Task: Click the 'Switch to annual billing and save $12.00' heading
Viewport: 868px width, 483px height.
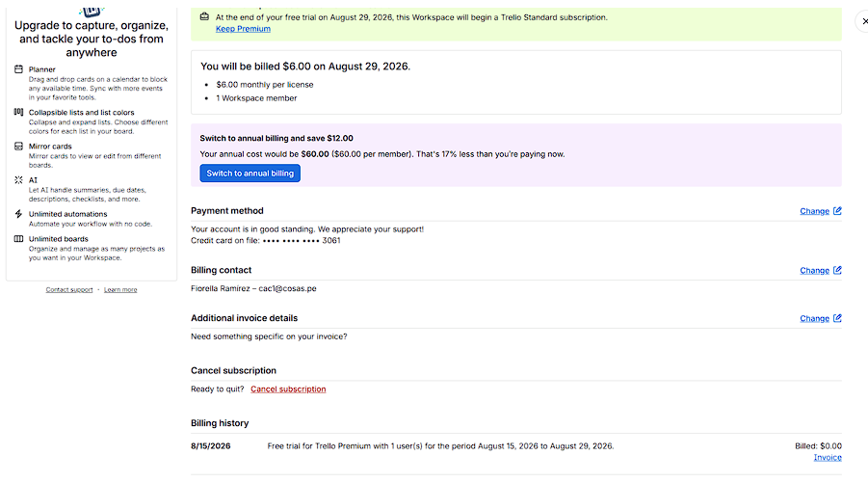Action: [x=276, y=138]
